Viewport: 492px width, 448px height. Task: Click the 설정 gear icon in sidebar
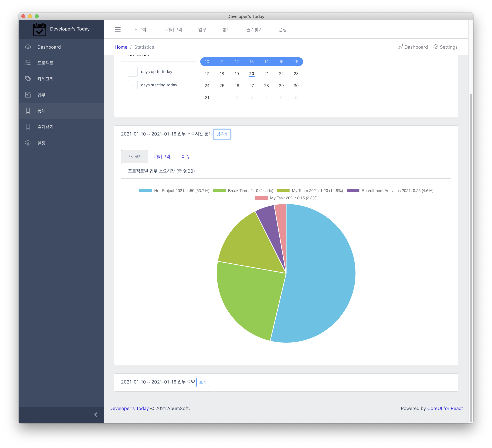point(28,143)
